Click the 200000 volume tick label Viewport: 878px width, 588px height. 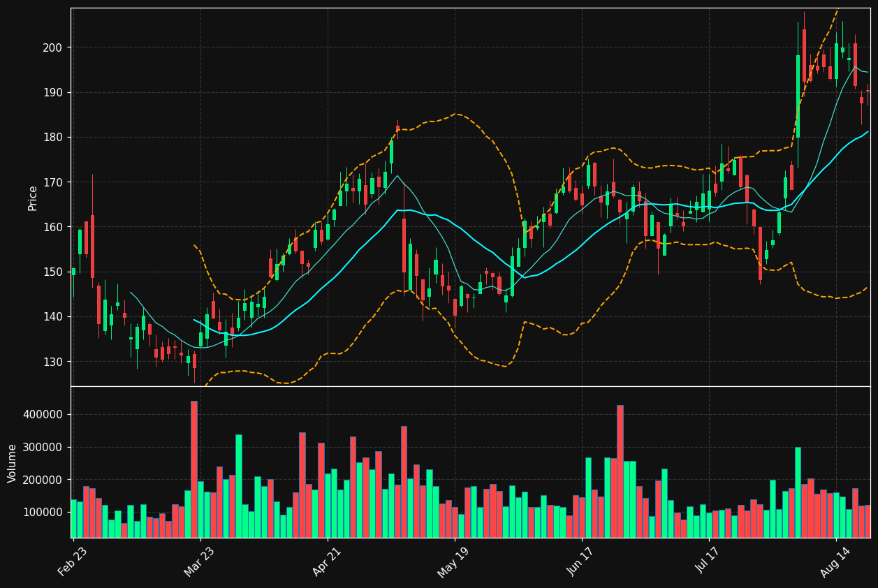tap(43, 480)
